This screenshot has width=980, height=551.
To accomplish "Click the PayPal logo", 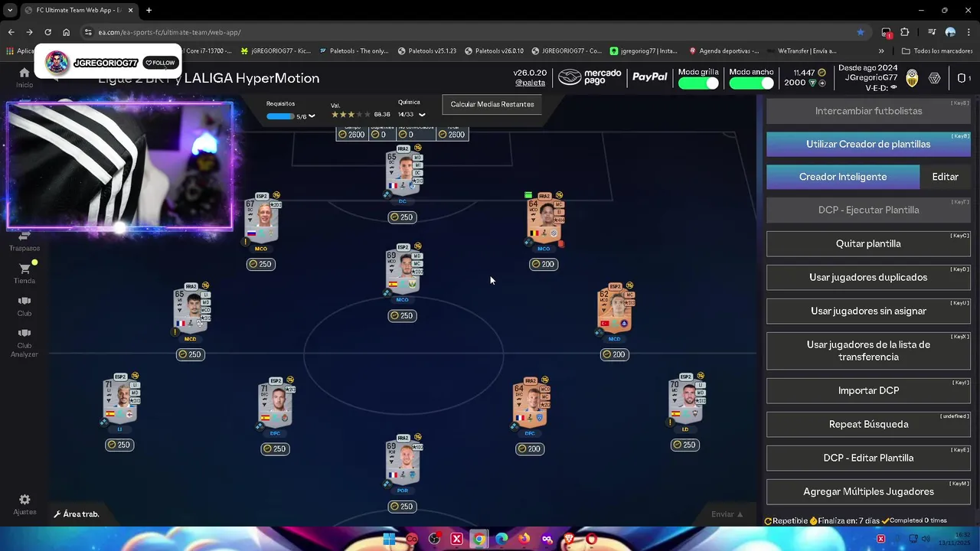I will 650,77.
